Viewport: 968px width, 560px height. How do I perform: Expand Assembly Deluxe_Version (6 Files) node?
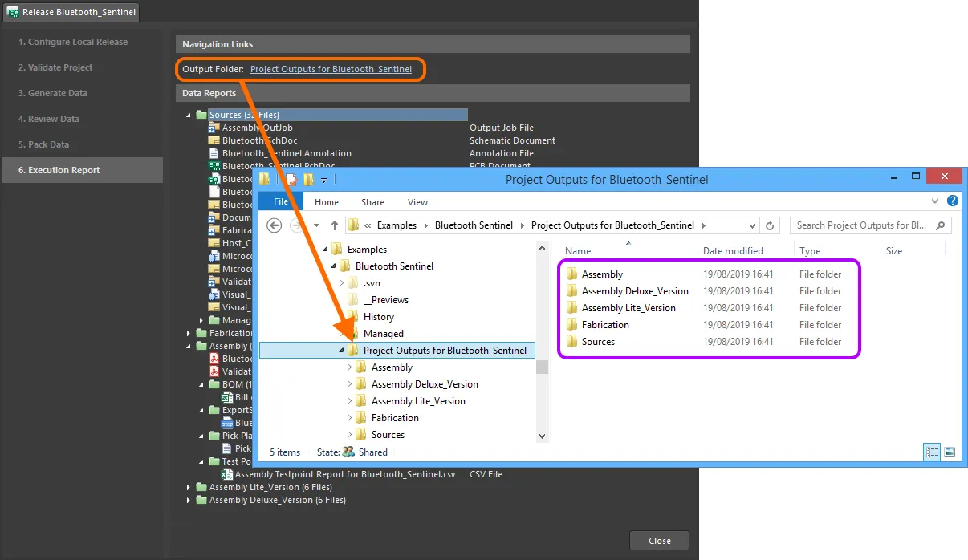pos(189,500)
